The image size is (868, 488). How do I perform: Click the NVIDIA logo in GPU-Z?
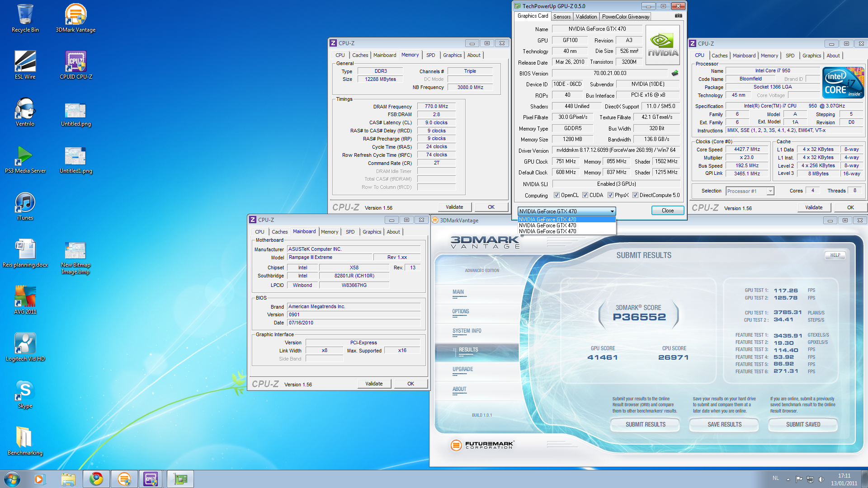pos(663,44)
